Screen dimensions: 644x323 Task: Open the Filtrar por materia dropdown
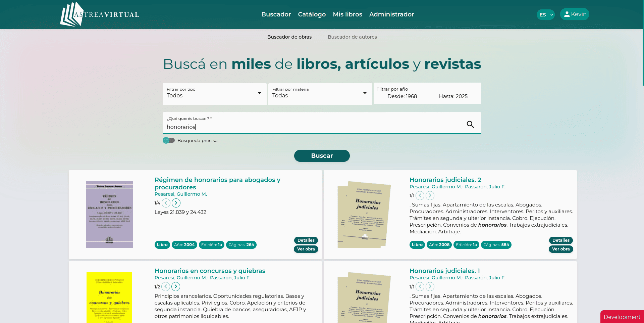coord(320,94)
